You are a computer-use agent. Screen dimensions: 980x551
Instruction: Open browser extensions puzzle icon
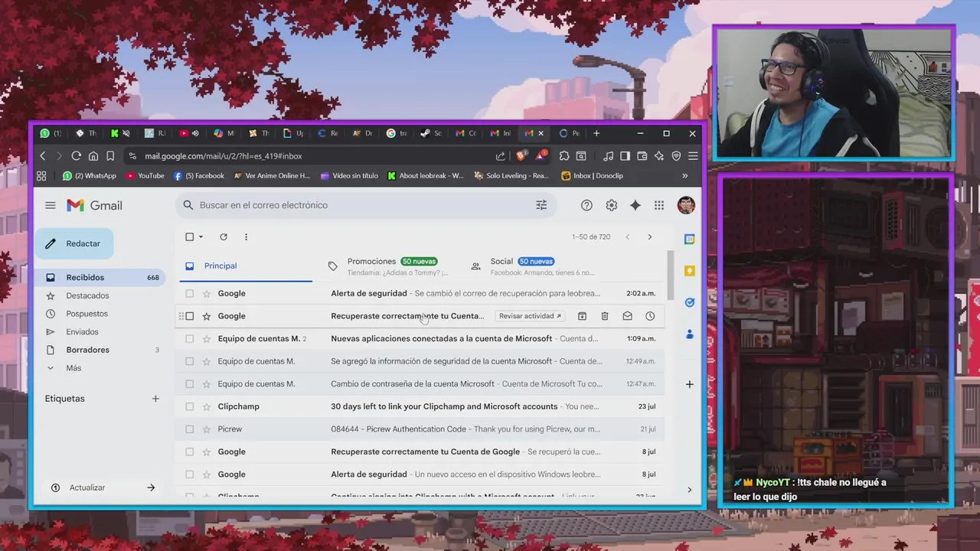click(x=564, y=156)
